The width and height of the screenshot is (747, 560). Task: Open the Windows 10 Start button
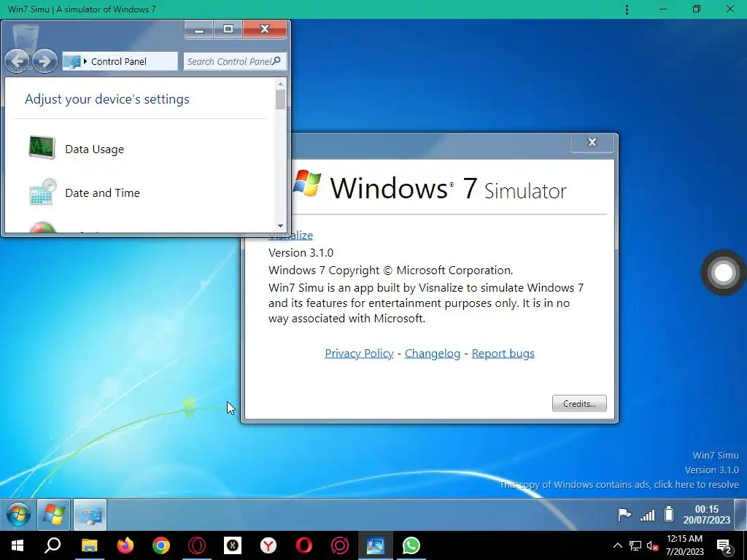point(18,545)
